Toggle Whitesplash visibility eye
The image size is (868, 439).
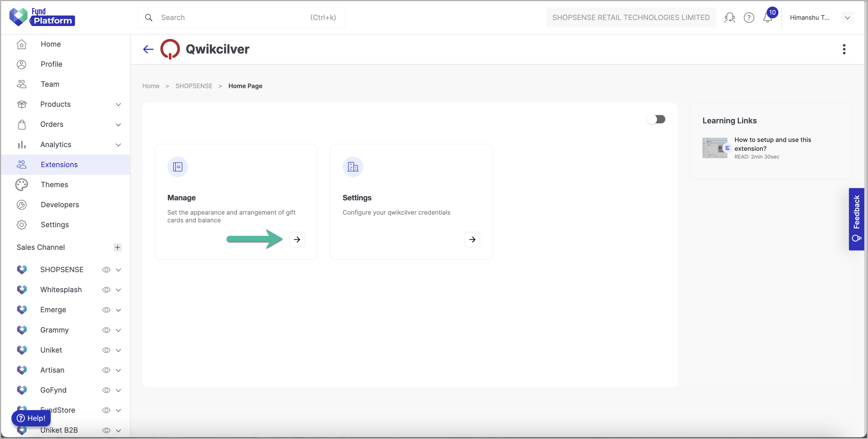pyautogui.click(x=106, y=290)
